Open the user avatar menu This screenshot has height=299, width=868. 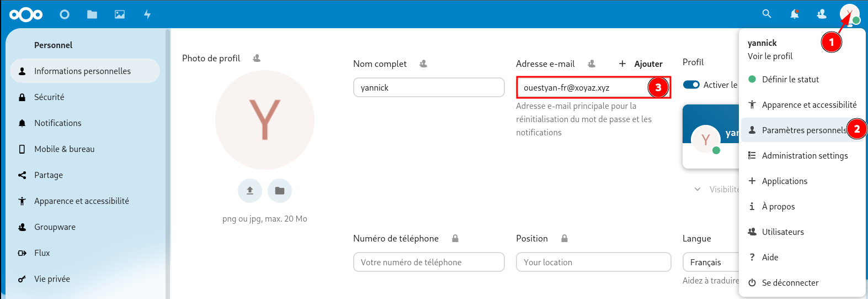pyautogui.click(x=849, y=14)
